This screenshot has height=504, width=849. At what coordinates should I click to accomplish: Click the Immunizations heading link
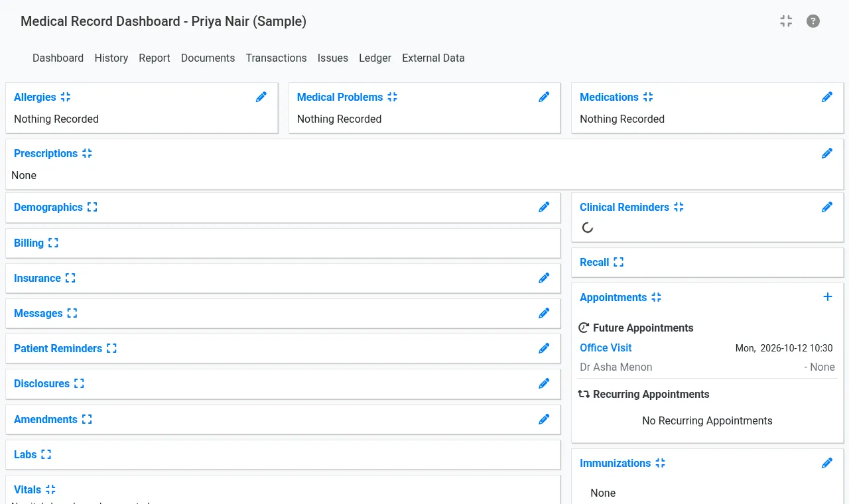click(615, 463)
